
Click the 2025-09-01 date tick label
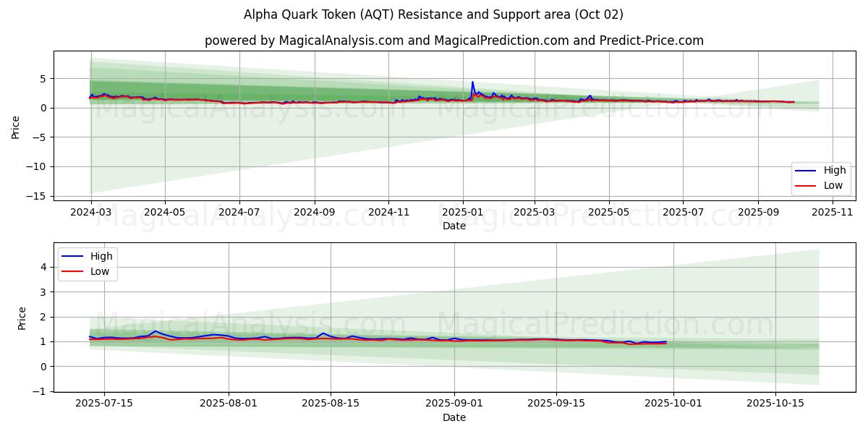point(454,404)
